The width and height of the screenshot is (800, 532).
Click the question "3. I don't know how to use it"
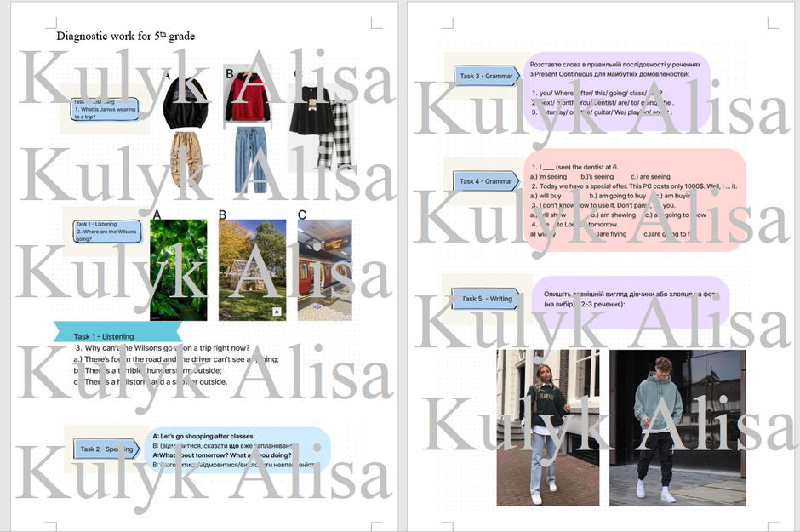coord(603,205)
